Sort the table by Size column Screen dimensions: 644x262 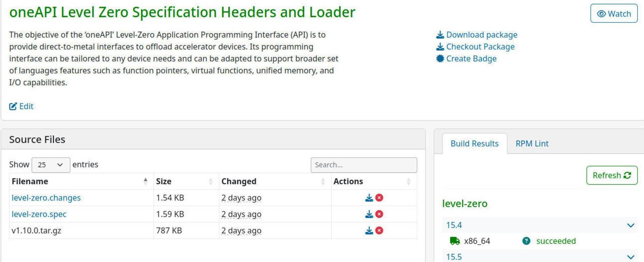pyautogui.click(x=186, y=181)
